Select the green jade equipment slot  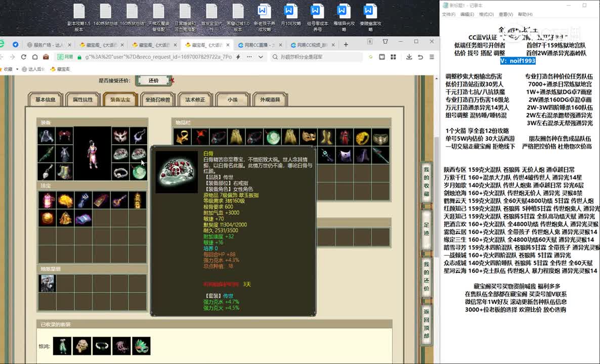point(139,172)
